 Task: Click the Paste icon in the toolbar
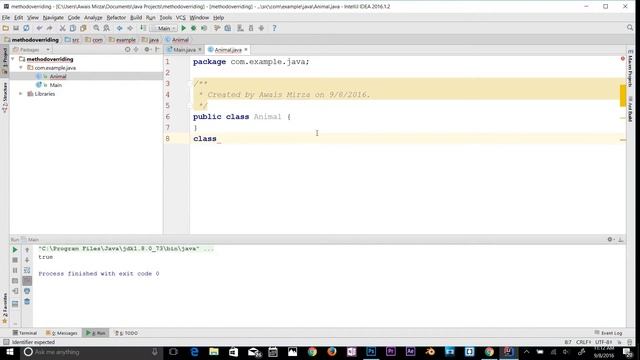pyautogui.click(x=83, y=28)
